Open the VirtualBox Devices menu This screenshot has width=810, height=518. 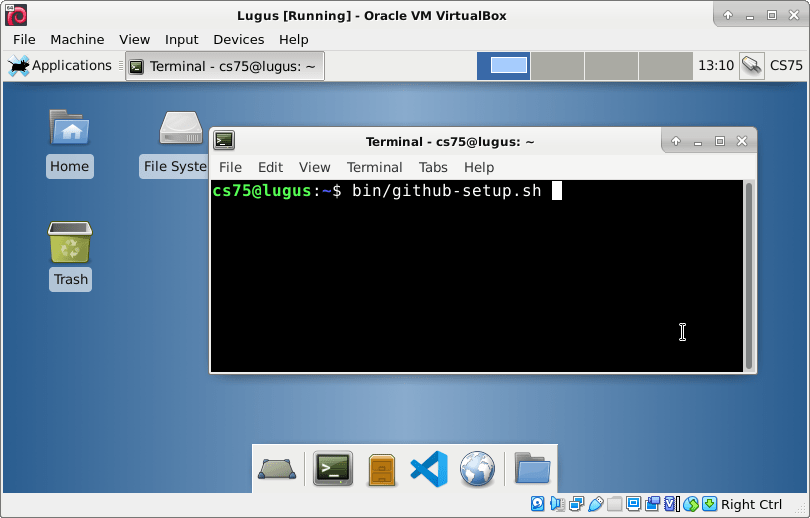click(239, 39)
